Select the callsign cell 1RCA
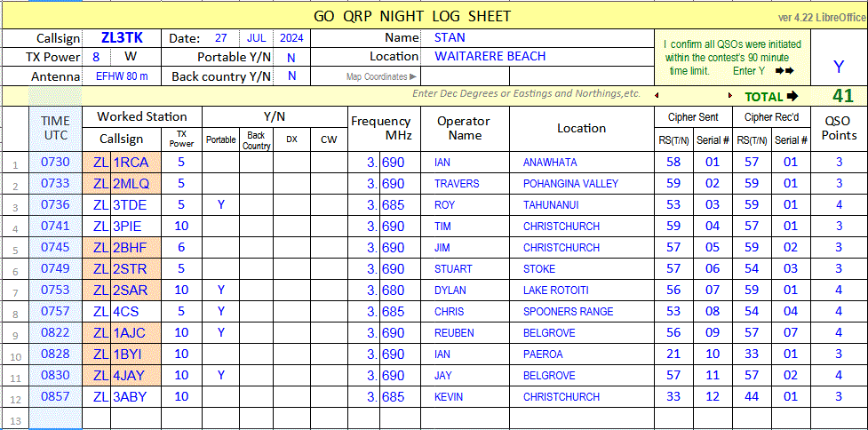Screen dimensions: 868x430 coord(136,163)
